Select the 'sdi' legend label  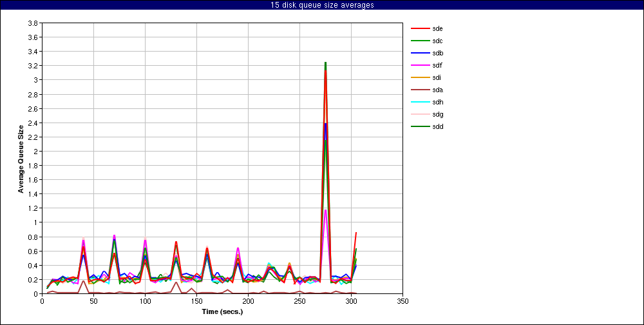[437, 78]
